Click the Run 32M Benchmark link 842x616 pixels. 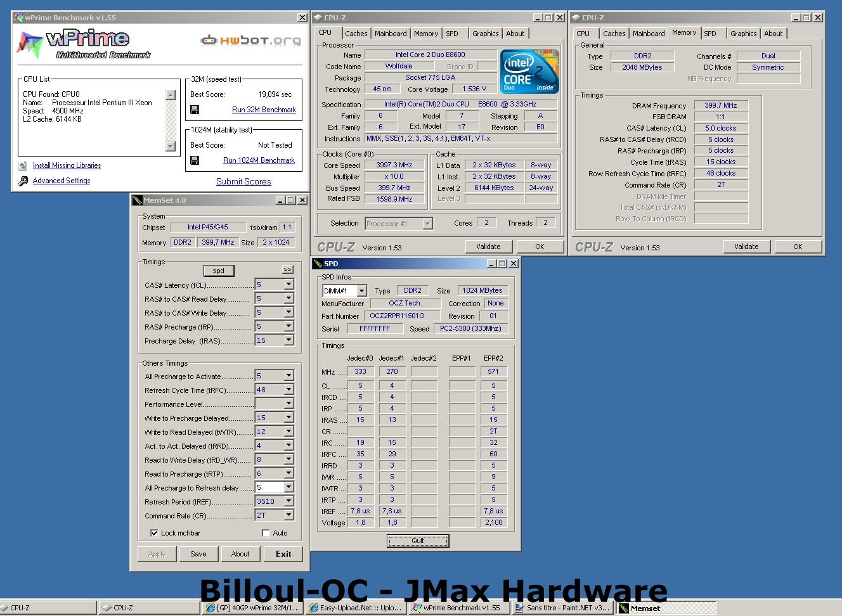tap(264, 110)
